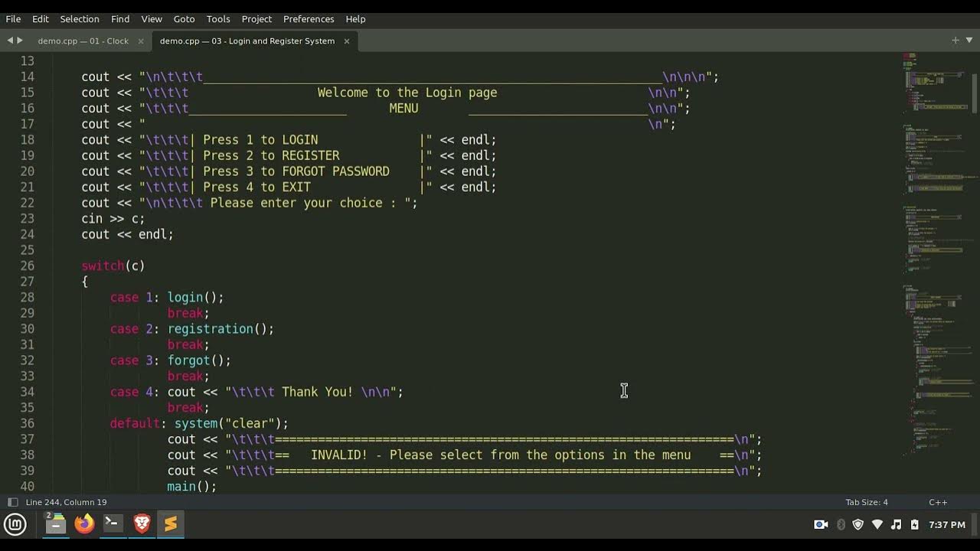Open the Edit menu

pyautogui.click(x=41, y=18)
